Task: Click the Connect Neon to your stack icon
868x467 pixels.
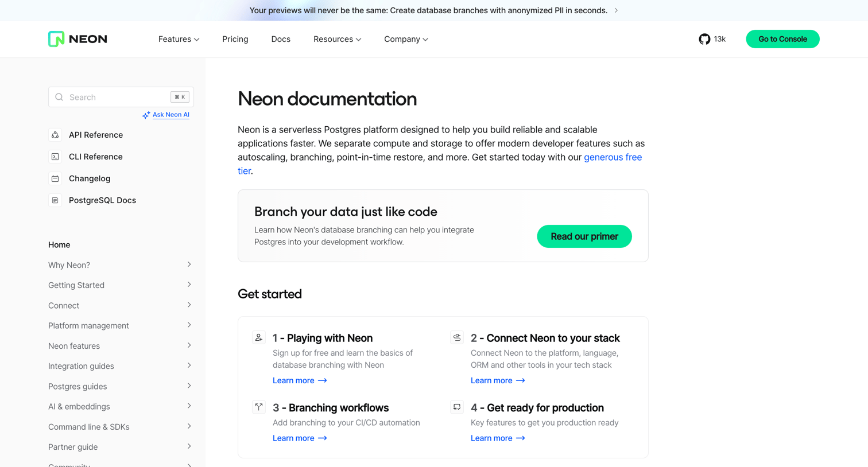Action: [457, 337]
